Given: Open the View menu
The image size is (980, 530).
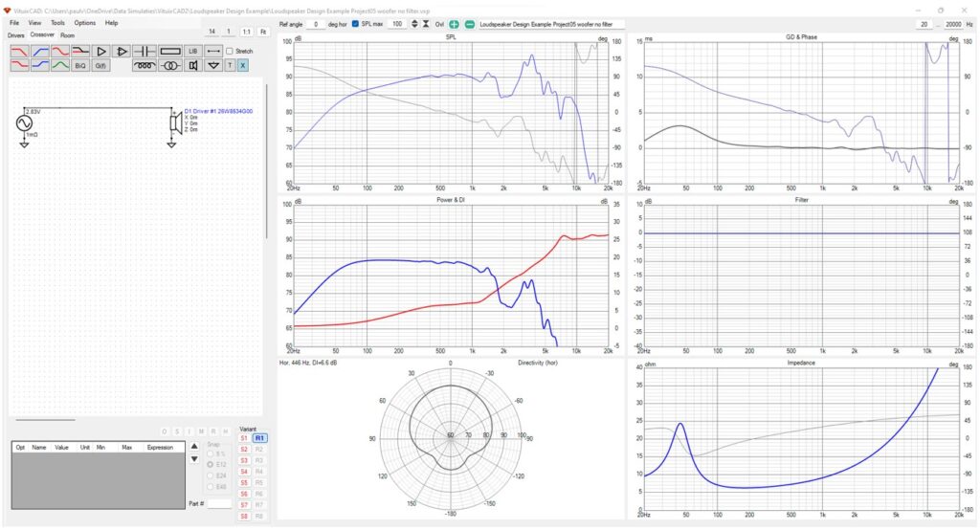Looking at the screenshot, I should (x=35, y=23).
